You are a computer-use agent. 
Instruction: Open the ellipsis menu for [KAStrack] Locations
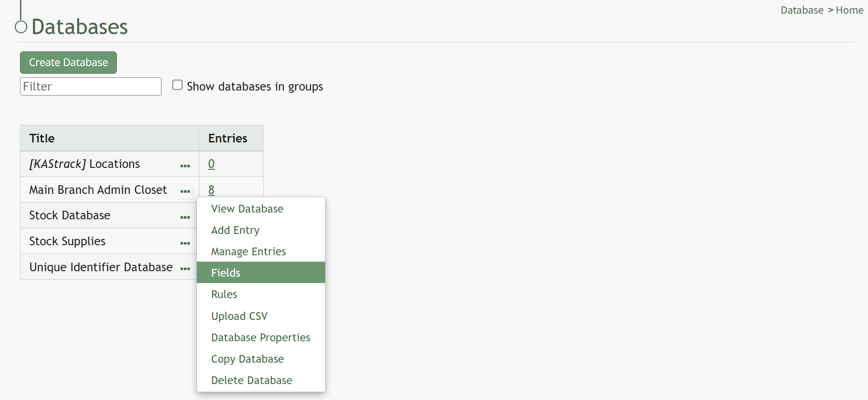[x=185, y=166]
